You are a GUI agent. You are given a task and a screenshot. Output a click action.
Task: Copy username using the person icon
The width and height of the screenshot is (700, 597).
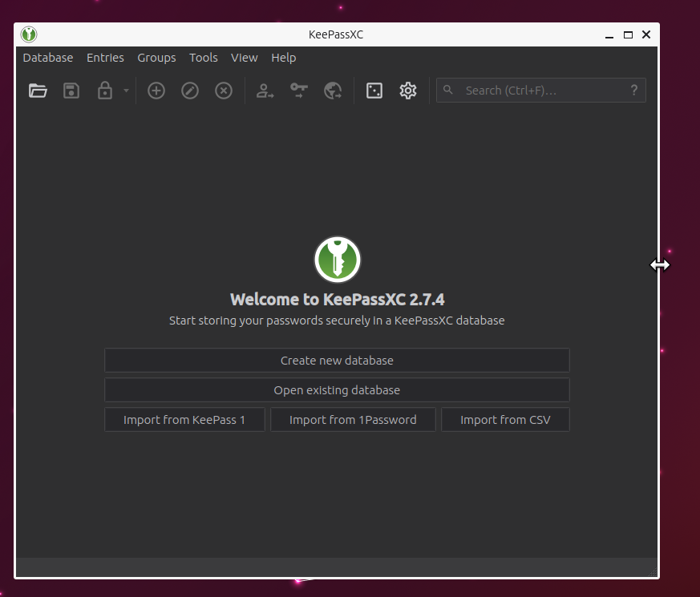tap(265, 90)
